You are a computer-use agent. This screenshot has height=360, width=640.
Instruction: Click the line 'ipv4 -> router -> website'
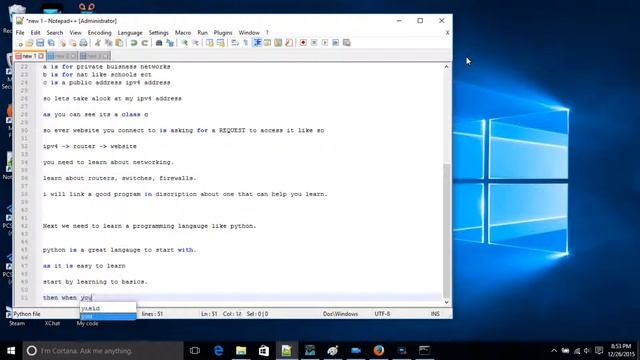90,146
